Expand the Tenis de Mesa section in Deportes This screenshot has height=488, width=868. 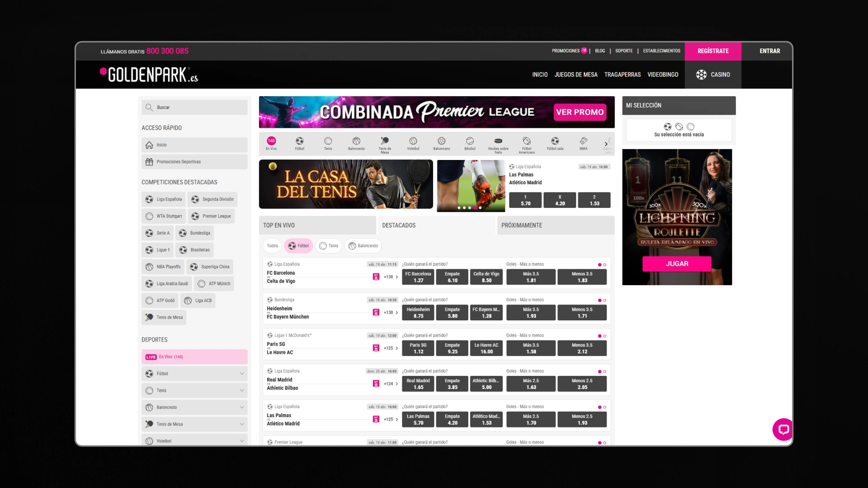194,424
